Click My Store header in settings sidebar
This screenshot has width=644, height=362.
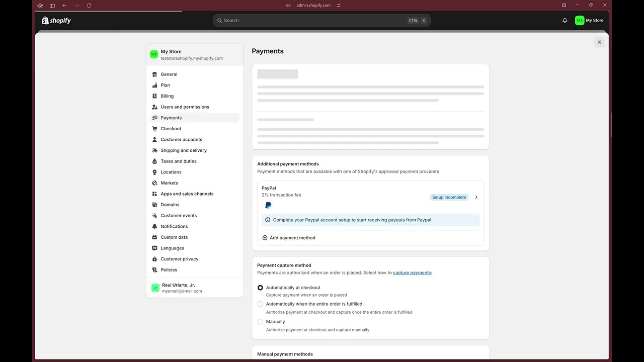click(x=195, y=54)
